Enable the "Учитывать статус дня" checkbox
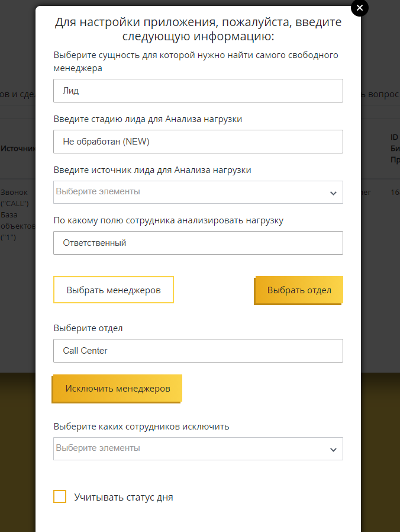Image resolution: width=400 pixels, height=532 pixels. [60, 496]
